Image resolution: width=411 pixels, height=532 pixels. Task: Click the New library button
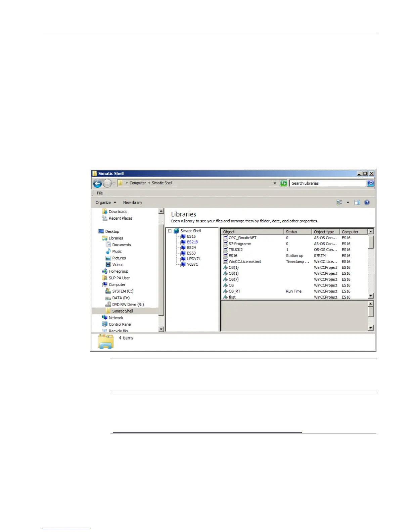[133, 203]
